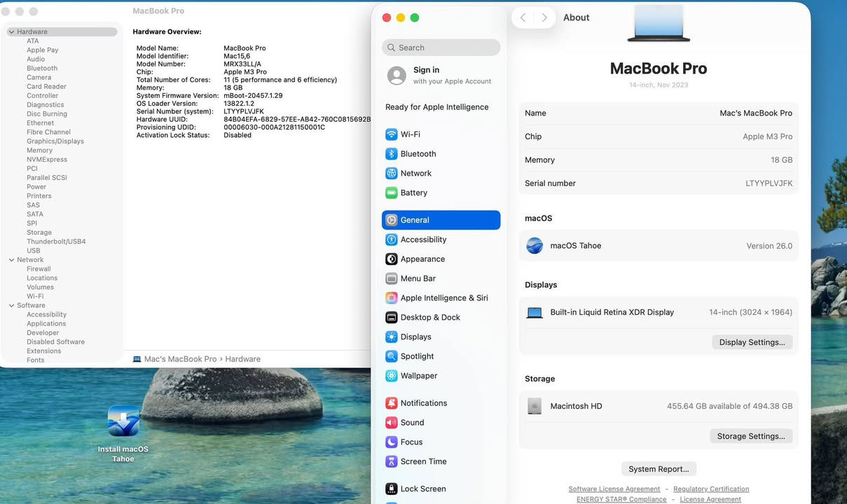Screen dimensions: 847x504
Task: Go forward using the right chevron button
Action: click(544, 17)
